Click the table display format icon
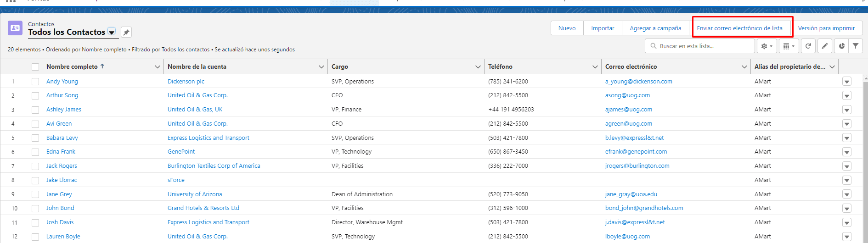The image size is (868, 243). (789, 46)
